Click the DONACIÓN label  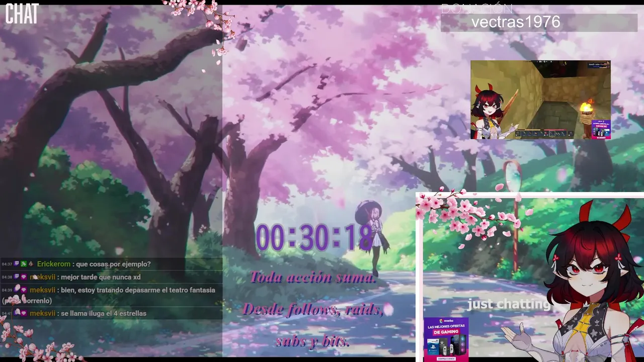pos(476,9)
